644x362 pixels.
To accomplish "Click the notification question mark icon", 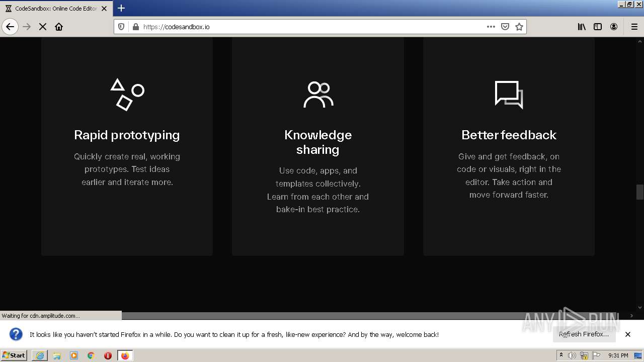I will point(16,334).
